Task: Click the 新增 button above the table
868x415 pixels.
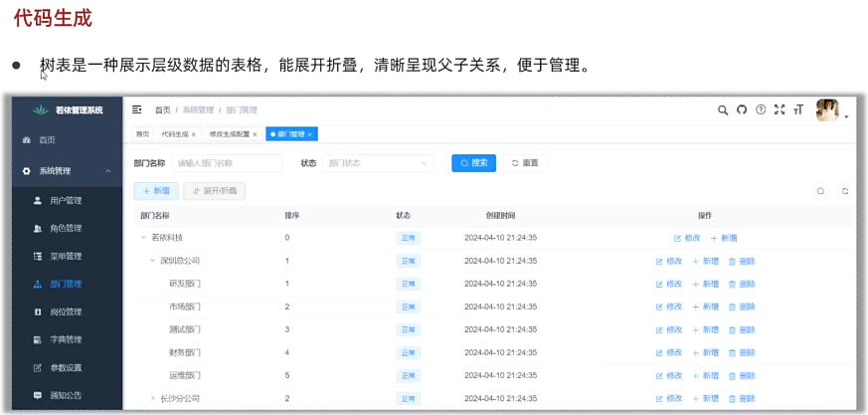Action: click(155, 191)
